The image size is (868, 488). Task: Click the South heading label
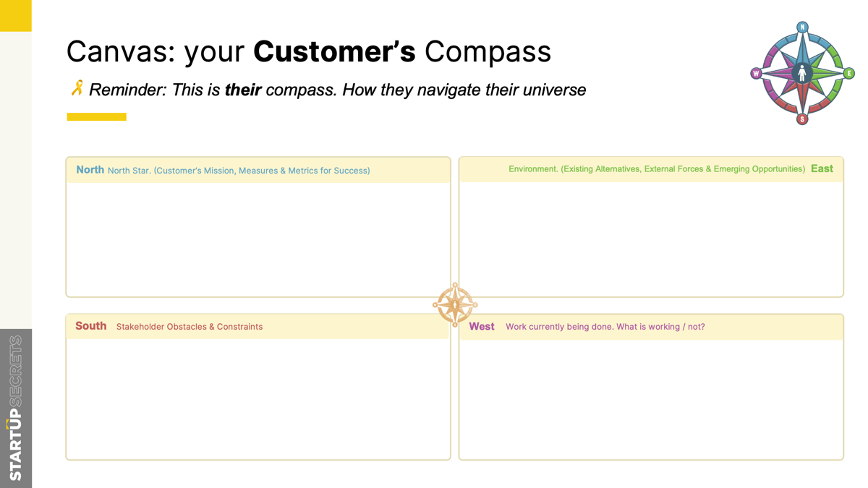(91, 326)
